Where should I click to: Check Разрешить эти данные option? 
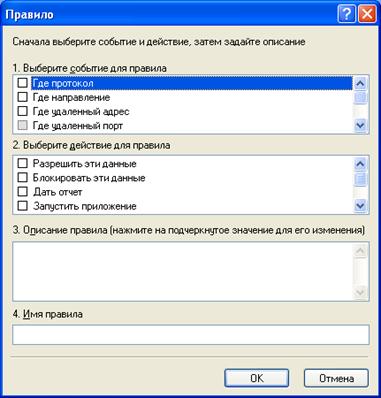point(22,163)
